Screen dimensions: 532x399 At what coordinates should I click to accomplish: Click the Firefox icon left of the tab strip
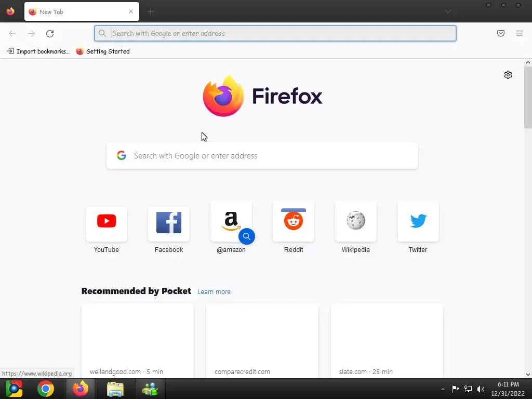click(10, 11)
